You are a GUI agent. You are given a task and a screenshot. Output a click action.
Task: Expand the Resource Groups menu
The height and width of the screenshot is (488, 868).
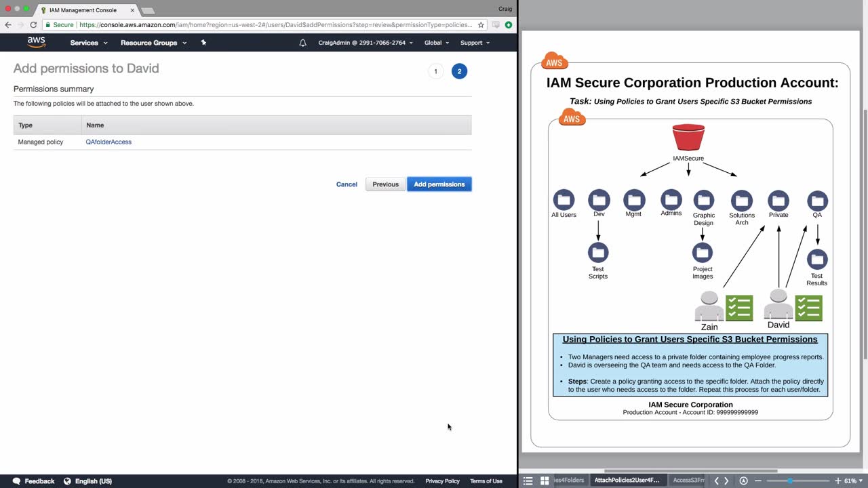pos(153,43)
